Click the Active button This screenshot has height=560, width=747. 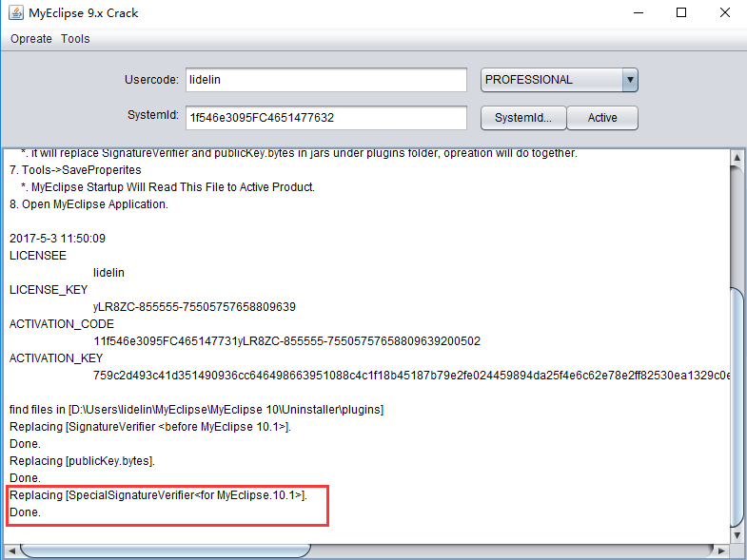pyautogui.click(x=602, y=118)
